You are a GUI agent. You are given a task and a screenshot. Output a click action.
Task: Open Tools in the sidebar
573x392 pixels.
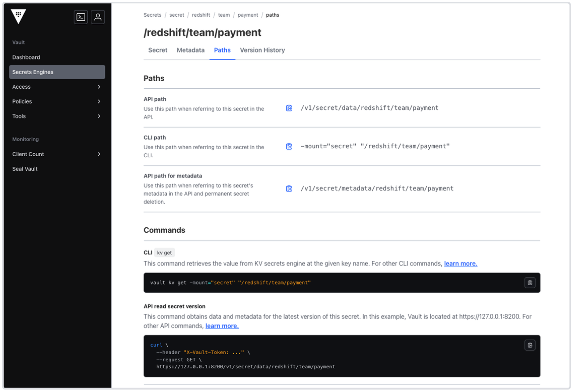coord(57,116)
